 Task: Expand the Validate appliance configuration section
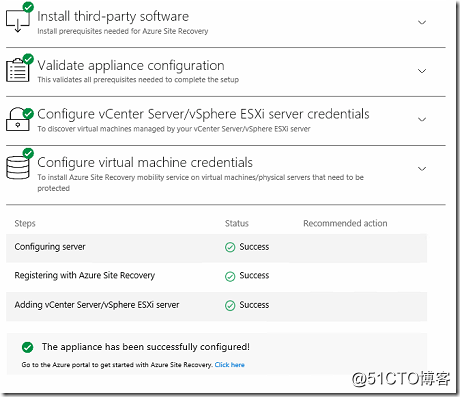pyautogui.click(x=422, y=71)
